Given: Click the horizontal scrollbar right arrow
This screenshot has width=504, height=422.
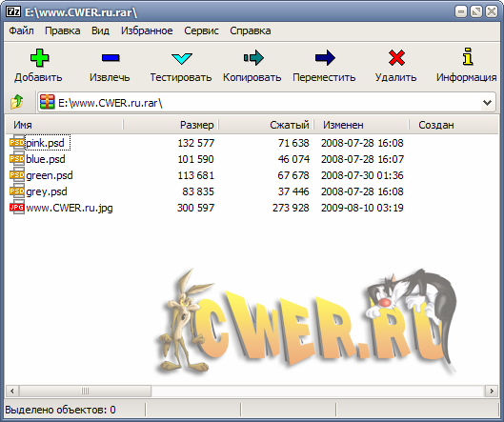Looking at the screenshot, I should tap(492, 392).
